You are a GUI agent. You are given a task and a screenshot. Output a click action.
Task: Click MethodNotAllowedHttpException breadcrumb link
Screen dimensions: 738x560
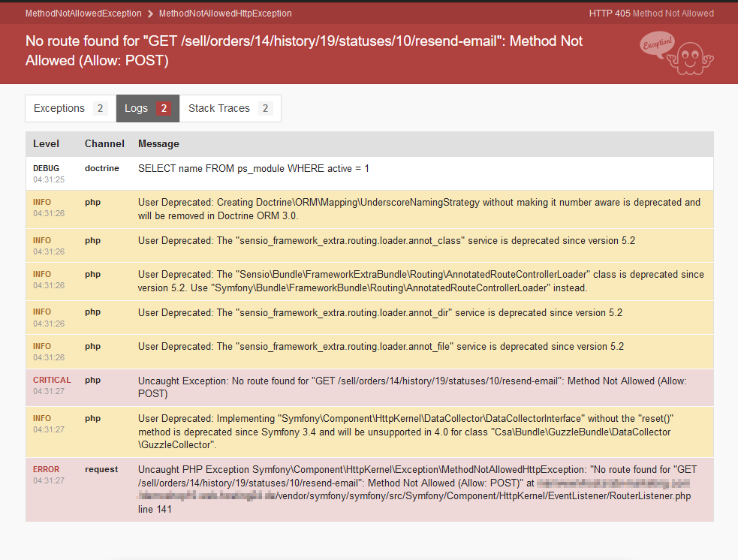[225, 14]
